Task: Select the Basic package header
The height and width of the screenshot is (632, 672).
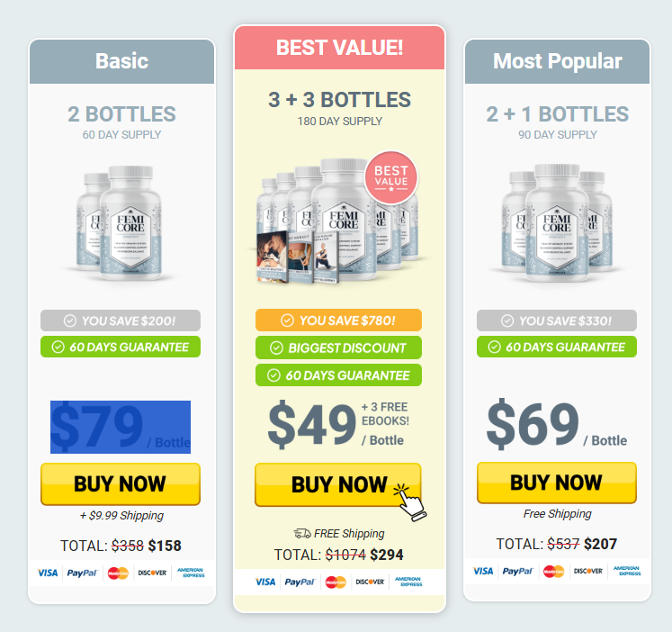Action: [121, 61]
